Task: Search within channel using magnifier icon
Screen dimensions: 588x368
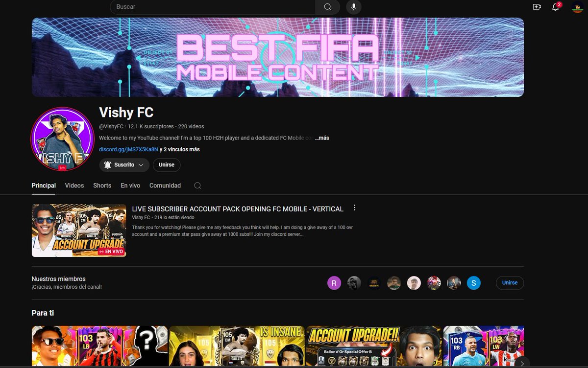Action: coord(197,185)
